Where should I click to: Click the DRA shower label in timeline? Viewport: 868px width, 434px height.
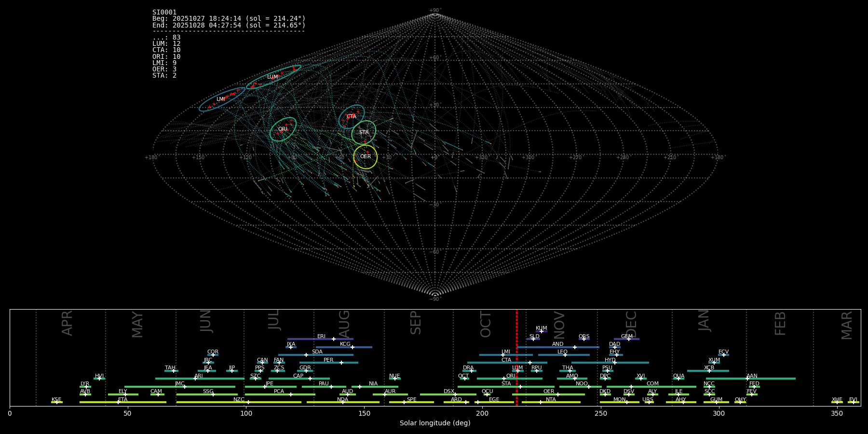[468, 368]
